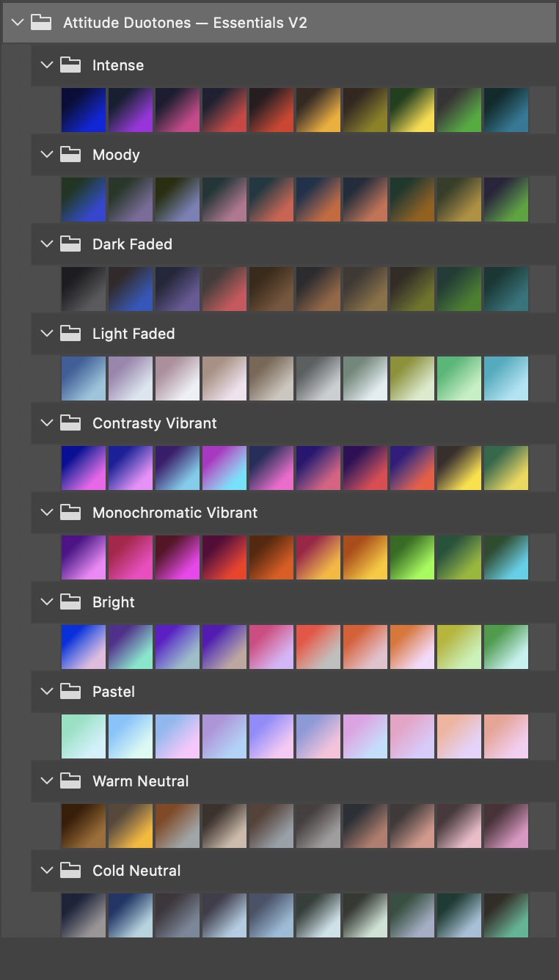Collapse the Dark Faded folder chevron
Screen dimensions: 559x980
point(47,244)
